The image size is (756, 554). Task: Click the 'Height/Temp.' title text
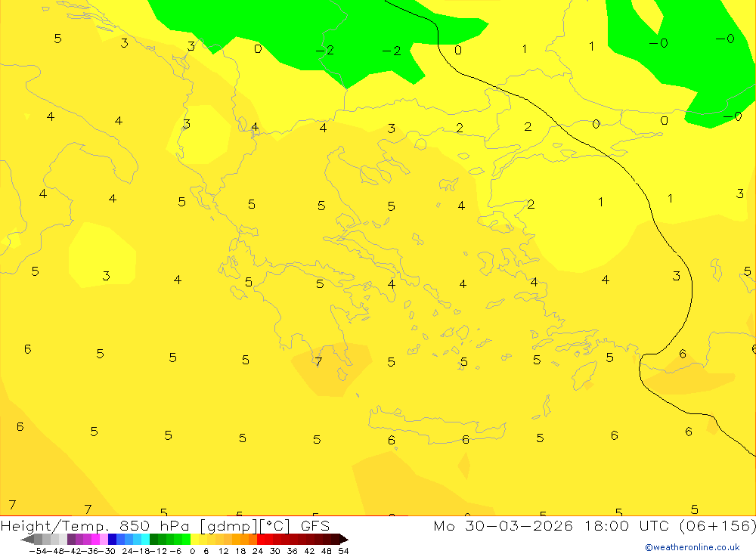click(x=55, y=526)
